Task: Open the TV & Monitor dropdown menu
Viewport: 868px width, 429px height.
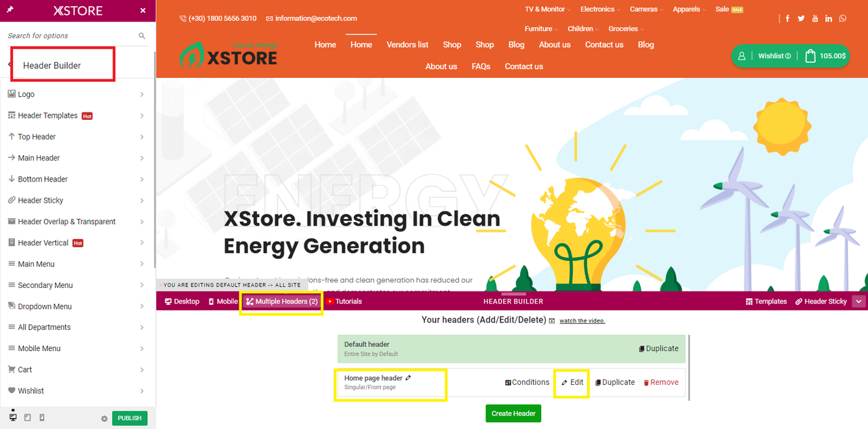Action: tap(548, 9)
